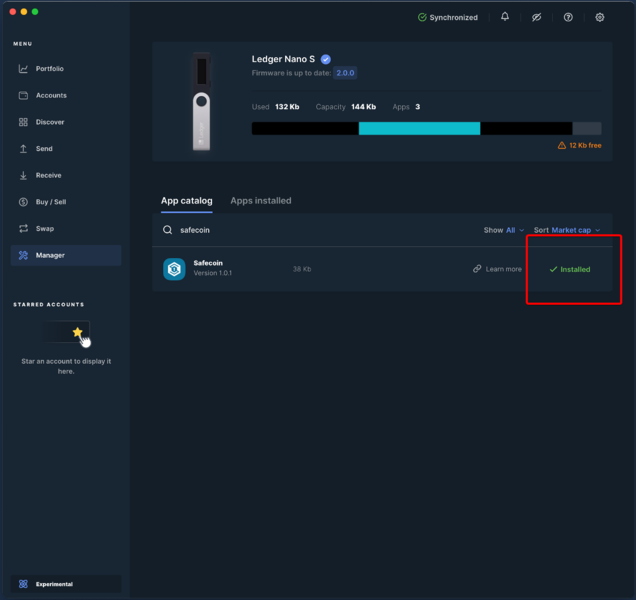The image size is (636, 600).
Task: Click the Receive download-arrow icon
Action: tap(23, 175)
